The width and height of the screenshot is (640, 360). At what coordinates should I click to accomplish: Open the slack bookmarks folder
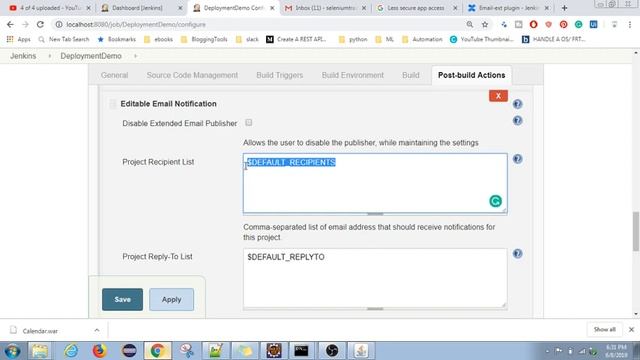pyautogui.click(x=247, y=39)
